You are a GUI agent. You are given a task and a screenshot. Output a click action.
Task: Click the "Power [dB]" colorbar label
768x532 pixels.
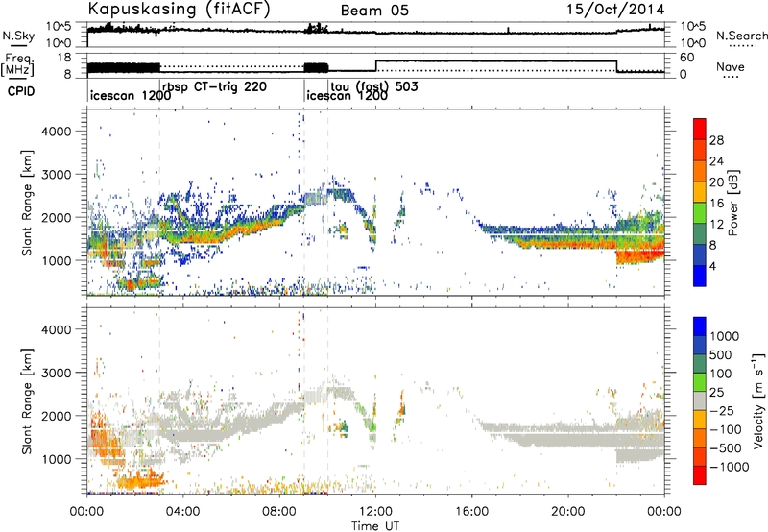732,203
